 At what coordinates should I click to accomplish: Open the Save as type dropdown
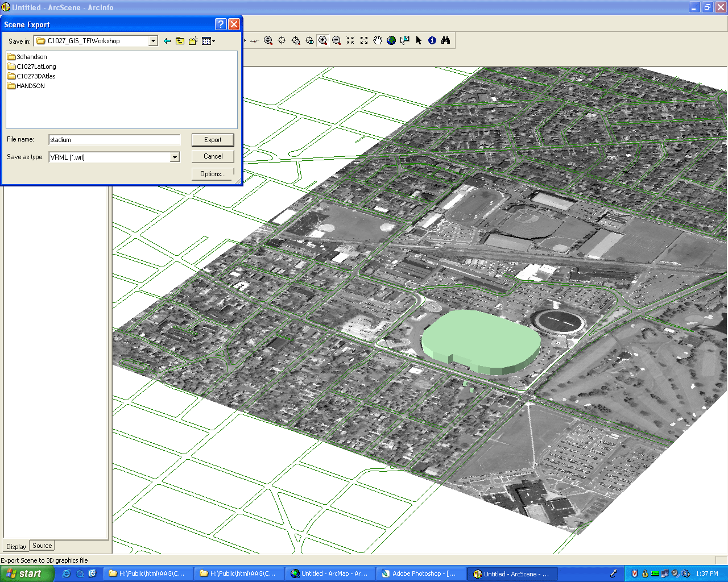click(x=175, y=157)
